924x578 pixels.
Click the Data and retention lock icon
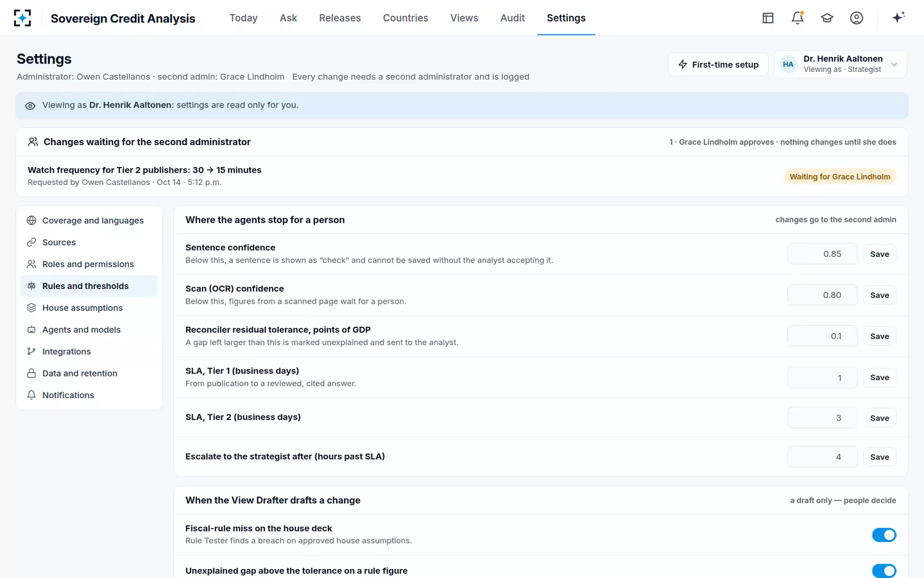pos(31,373)
